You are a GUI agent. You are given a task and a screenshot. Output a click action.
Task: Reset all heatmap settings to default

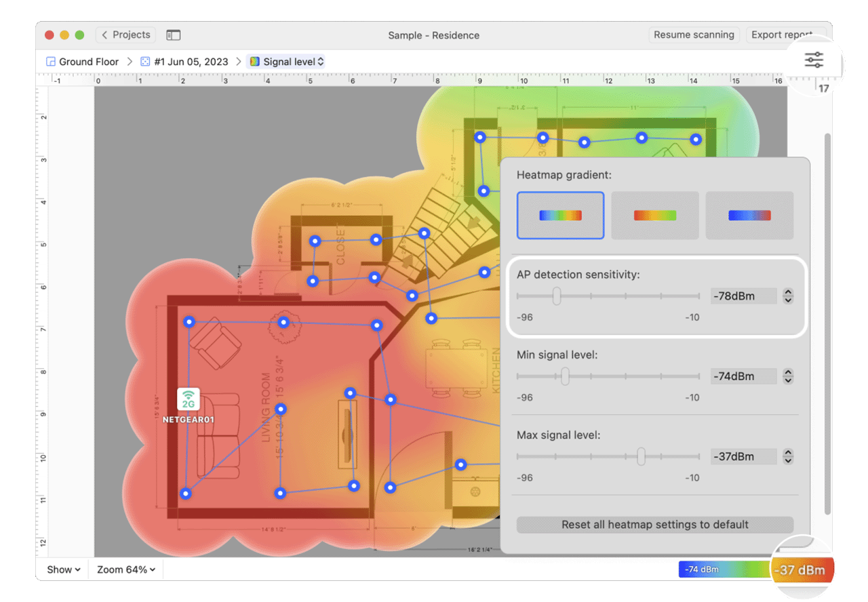coord(655,525)
